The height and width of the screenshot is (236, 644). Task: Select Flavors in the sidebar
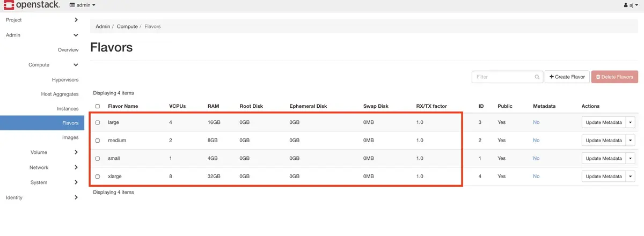tap(42, 123)
